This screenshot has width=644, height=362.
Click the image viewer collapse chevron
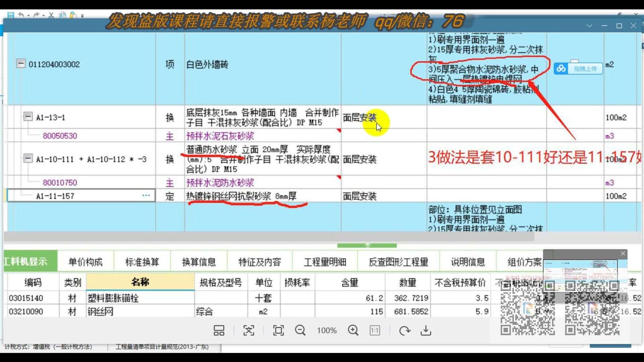click(x=589, y=26)
